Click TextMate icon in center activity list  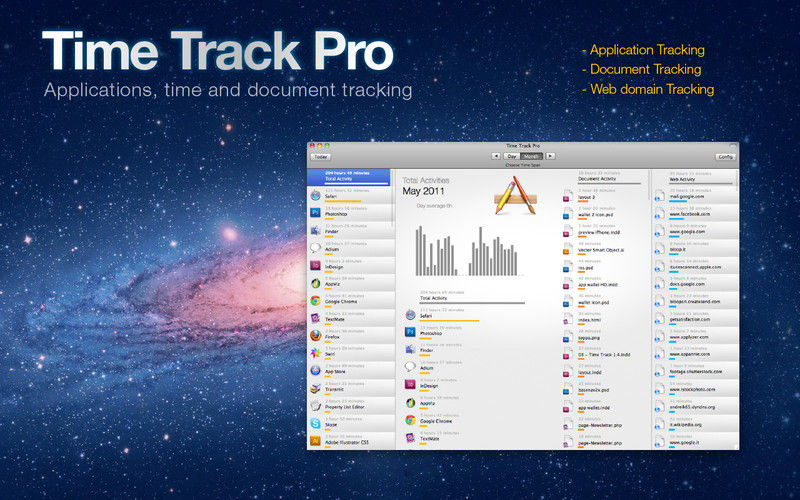point(410,437)
